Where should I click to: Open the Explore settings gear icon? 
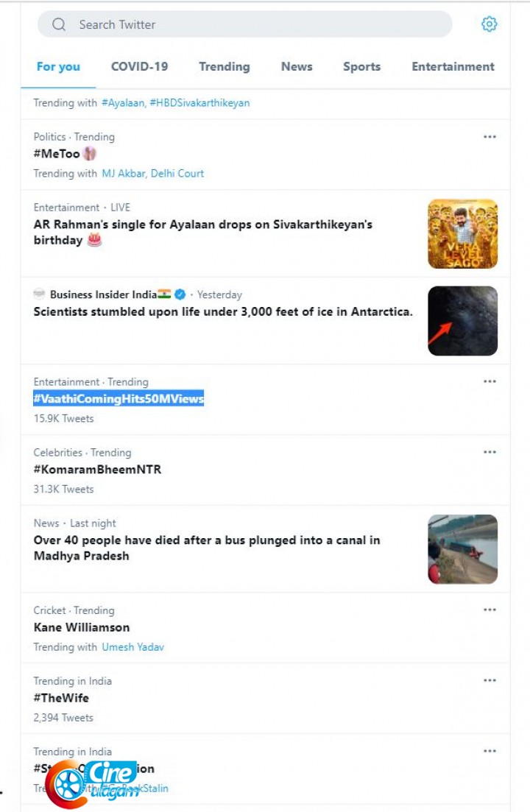pos(489,24)
